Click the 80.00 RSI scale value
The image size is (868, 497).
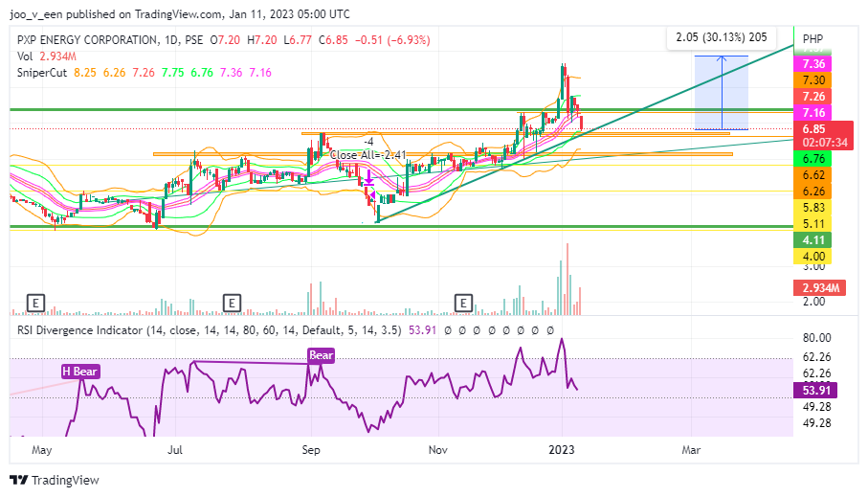[816, 337]
